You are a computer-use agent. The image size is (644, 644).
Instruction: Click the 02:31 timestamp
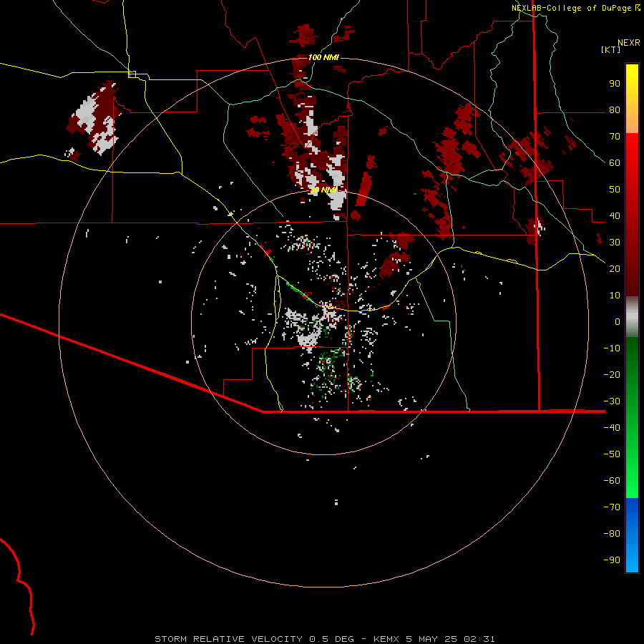[479, 639]
